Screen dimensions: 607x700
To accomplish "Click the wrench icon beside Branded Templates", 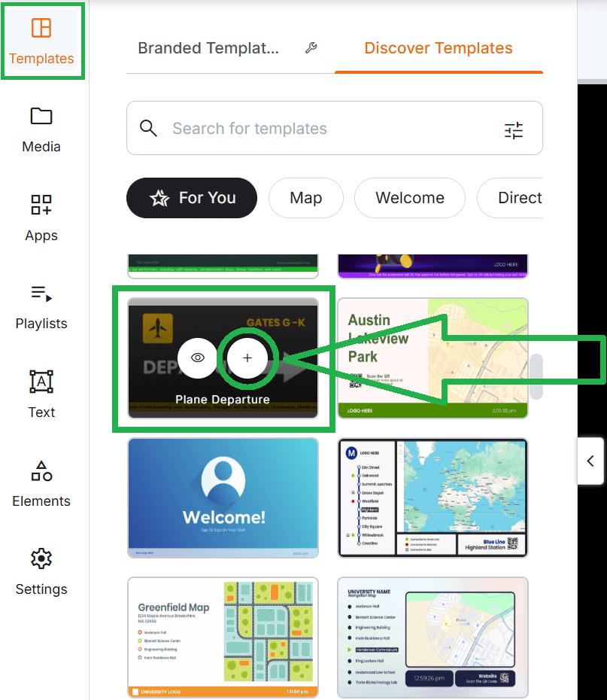I will pos(311,47).
